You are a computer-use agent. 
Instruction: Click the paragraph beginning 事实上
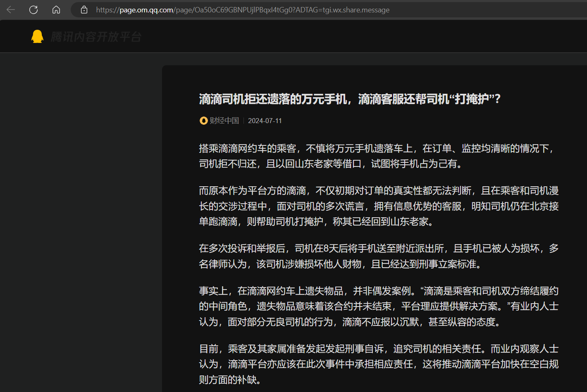click(x=378, y=306)
